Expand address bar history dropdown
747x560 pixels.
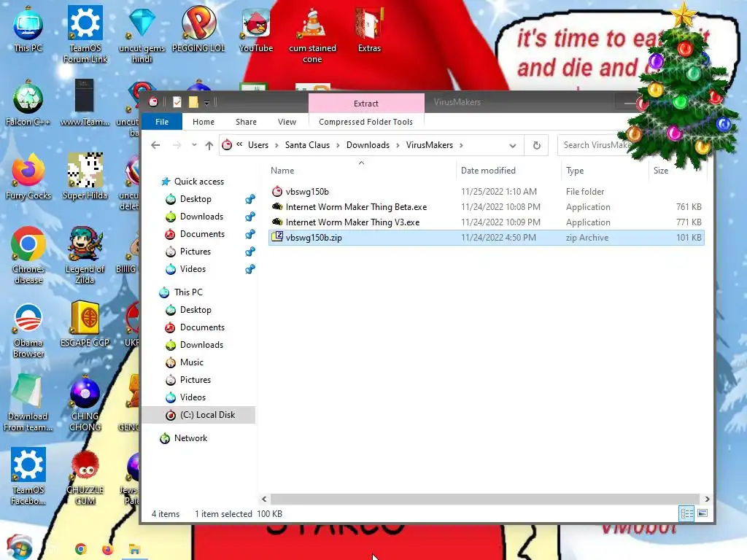click(513, 145)
